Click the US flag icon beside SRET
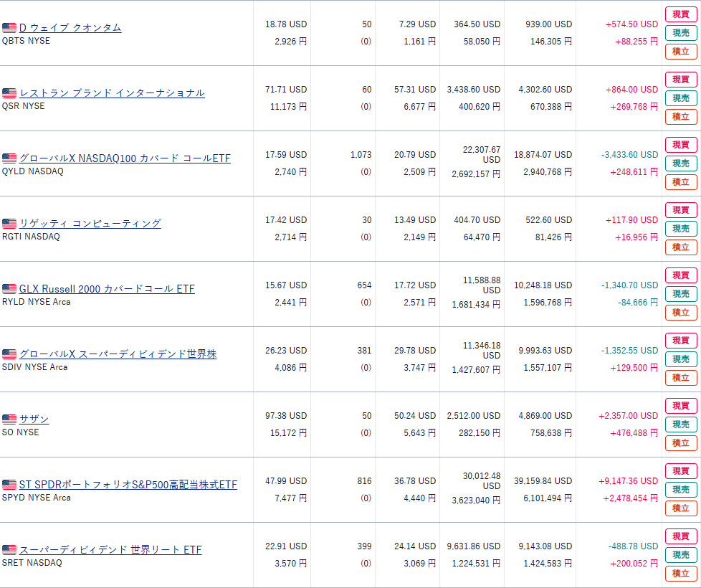The height and width of the screenshot is (588, 701). click(9, 550)
